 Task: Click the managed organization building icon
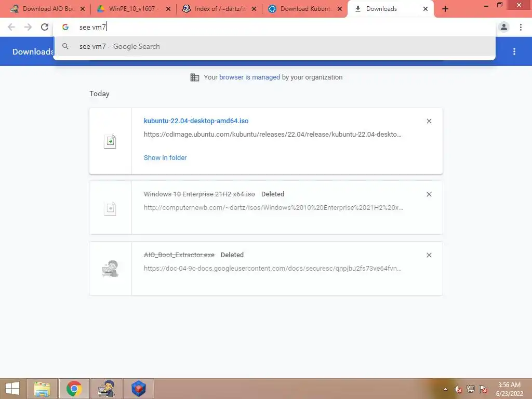[194, 77]
